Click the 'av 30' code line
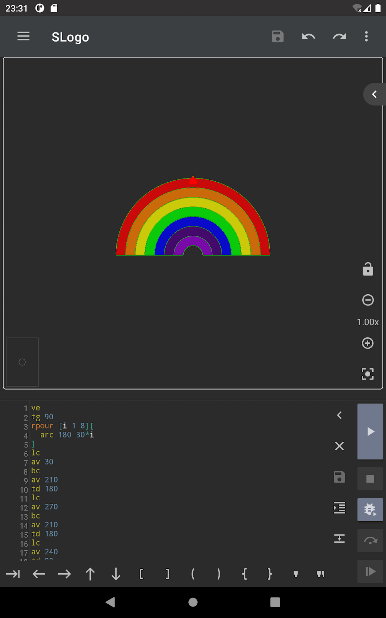 tap(42, 462)
